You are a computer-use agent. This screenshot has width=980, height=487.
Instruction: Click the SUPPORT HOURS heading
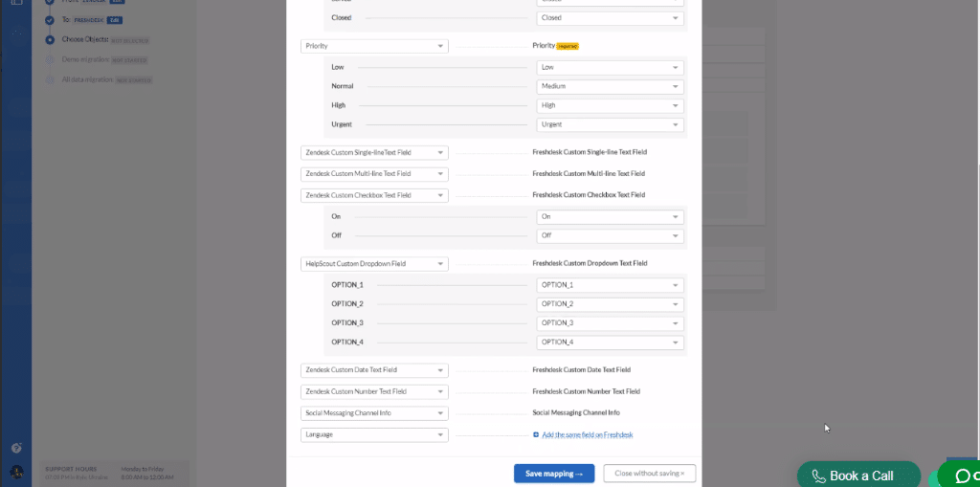click(x=71, y=469)
